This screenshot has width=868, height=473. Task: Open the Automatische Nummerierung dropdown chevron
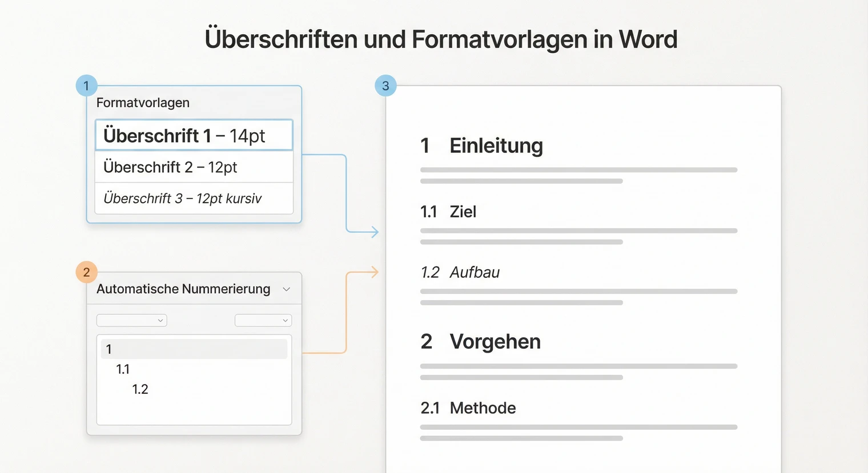coord(287,289)
